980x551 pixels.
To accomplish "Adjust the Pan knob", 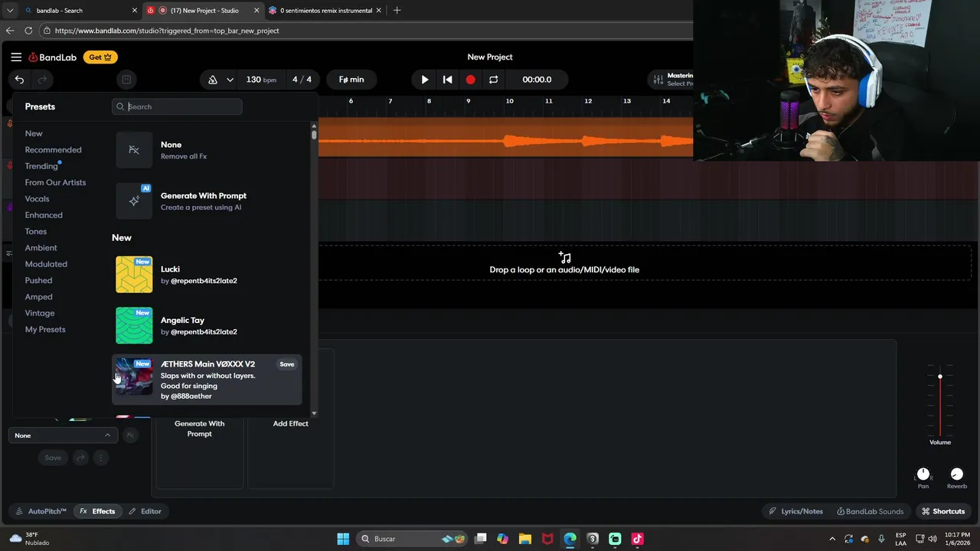I will tap(923, 474).
